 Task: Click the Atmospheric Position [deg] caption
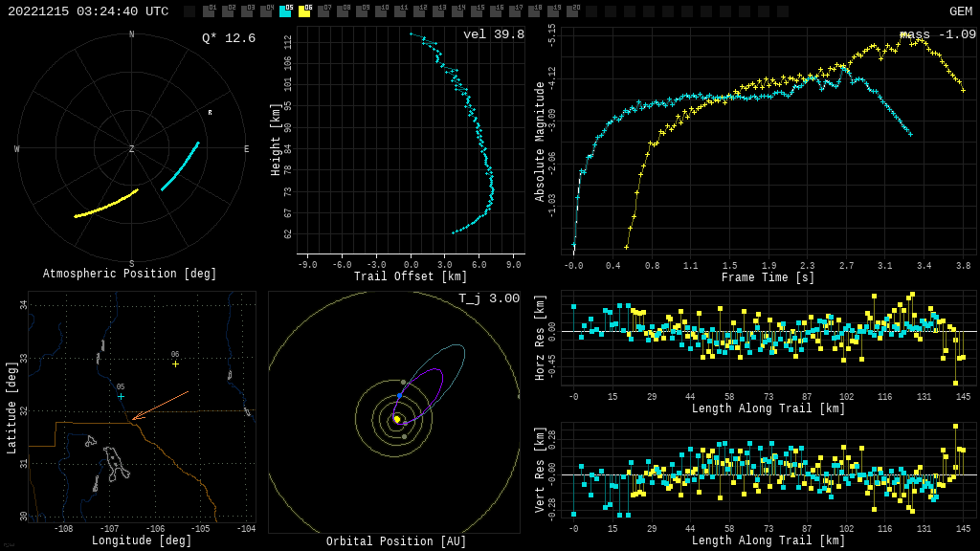click(x=130, y=275)
